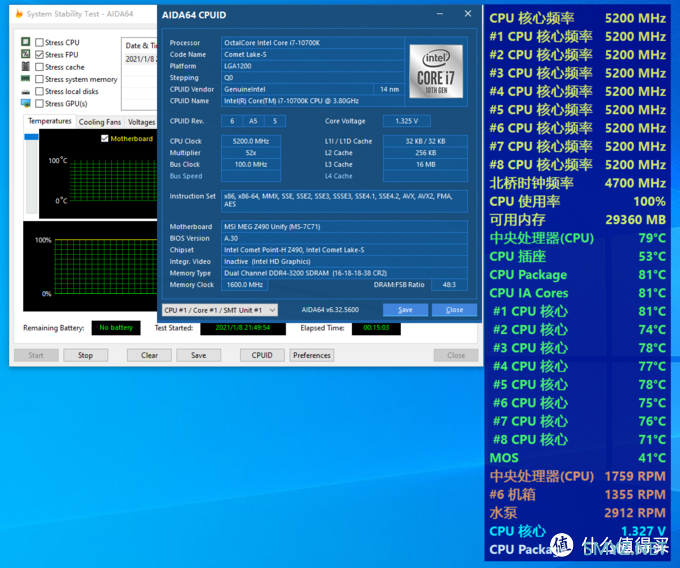Click the CPU IA Cores 81°C overlay row
The width and height of the screenshot is (680, 568).
[x=577, y=293]
